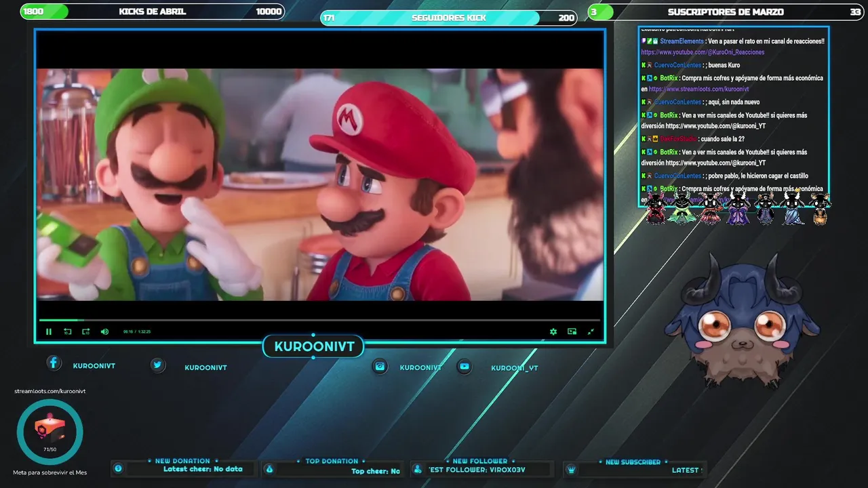
Task: Click the Top Donation money bag icon
Action: [x=269, y=468]
